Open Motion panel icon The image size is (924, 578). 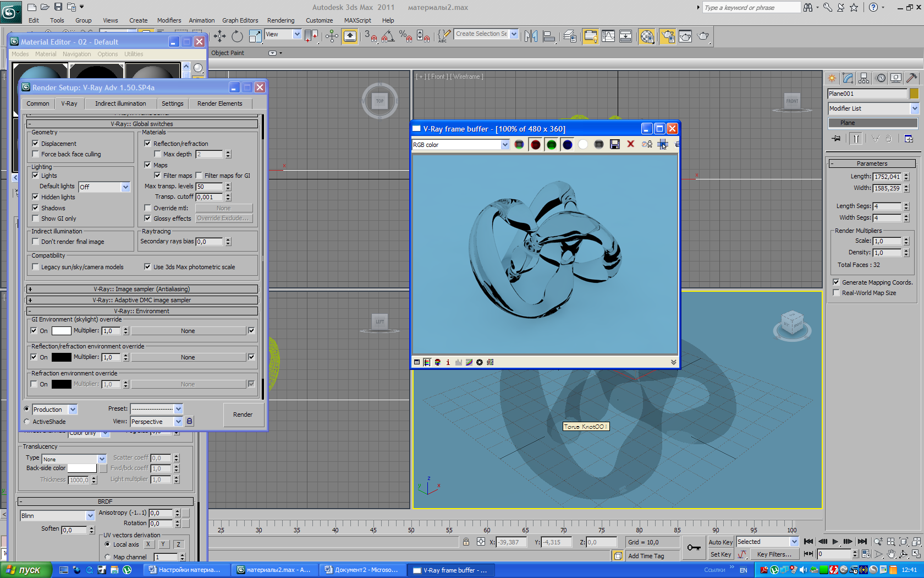tap(881, 78)
